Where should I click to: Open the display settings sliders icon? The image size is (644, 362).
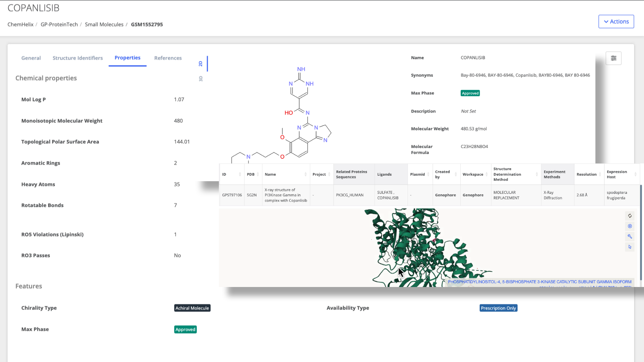point(614,58)
